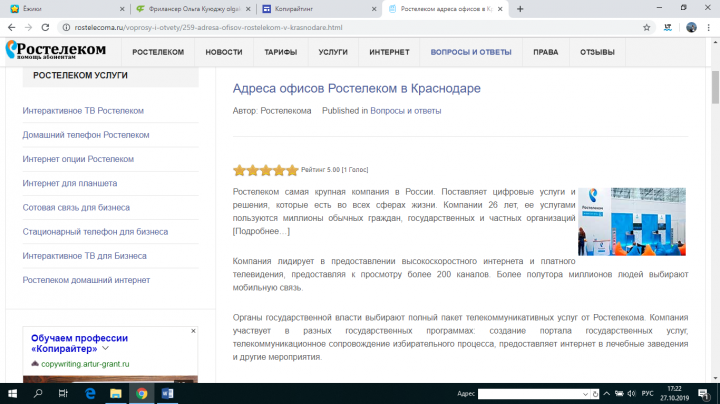Open Домашний телефон Ростелеком link
720x404 pixels.
[x=86, y=135]
